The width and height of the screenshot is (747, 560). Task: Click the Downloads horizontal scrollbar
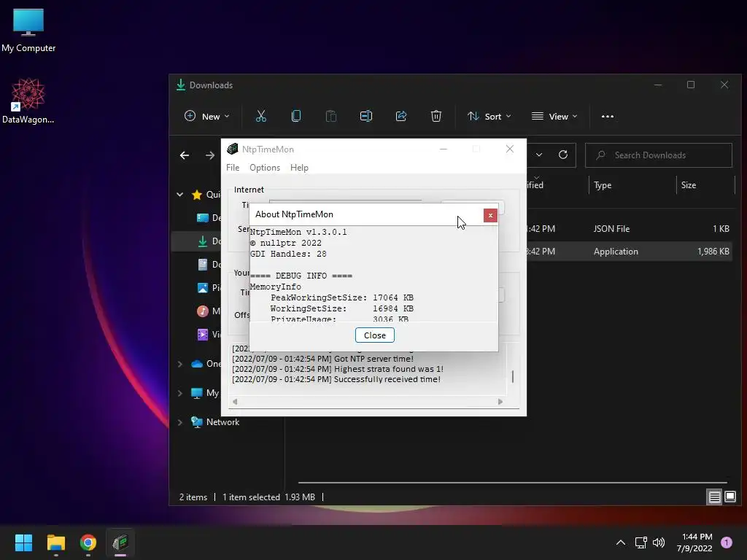513,483
